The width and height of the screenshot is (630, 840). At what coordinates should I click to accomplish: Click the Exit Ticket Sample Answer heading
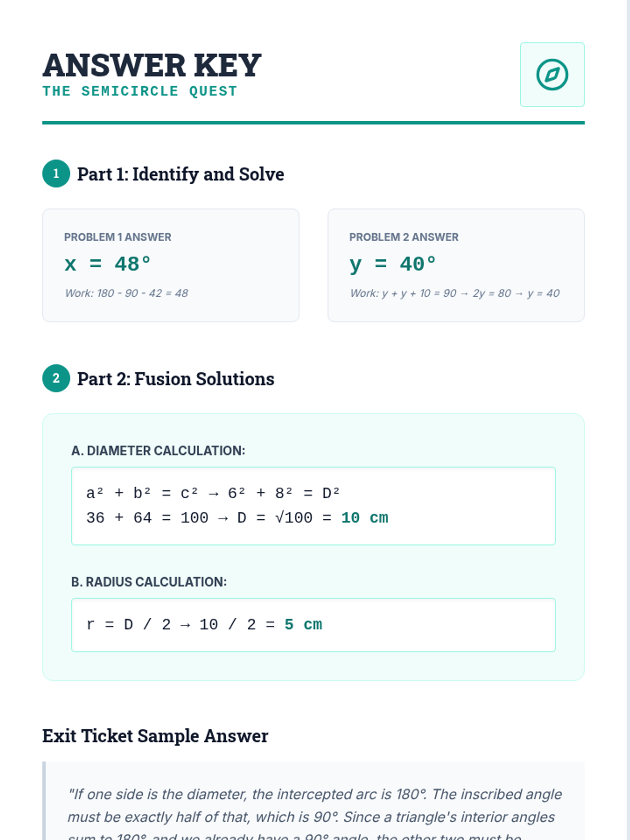tap(155, 736)
